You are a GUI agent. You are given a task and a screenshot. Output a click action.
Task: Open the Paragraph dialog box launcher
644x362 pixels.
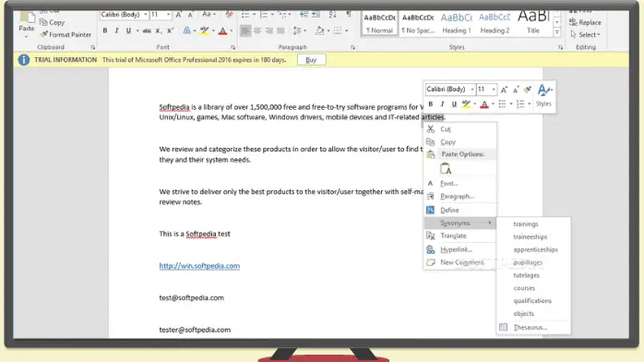352,48
